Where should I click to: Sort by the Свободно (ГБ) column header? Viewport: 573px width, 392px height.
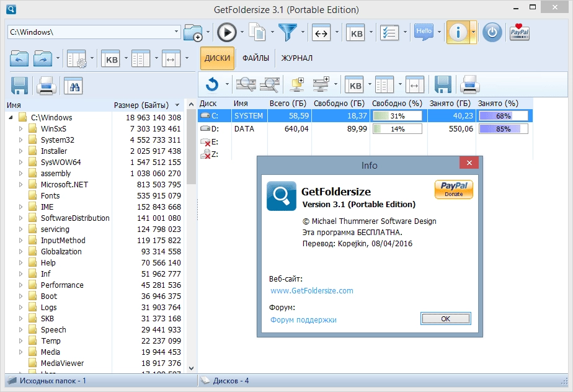pyautogui.click(x=339, y=104)
